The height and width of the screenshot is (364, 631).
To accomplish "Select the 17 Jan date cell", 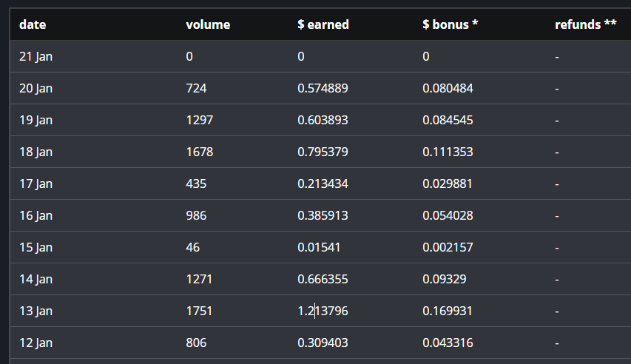I will click(36, 183).
